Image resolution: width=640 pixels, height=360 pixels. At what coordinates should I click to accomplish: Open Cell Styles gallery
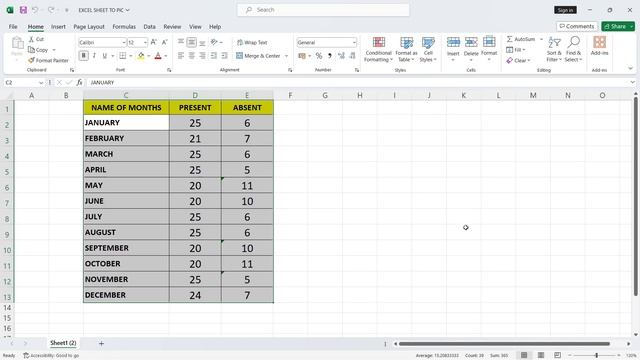coord(428,49)
